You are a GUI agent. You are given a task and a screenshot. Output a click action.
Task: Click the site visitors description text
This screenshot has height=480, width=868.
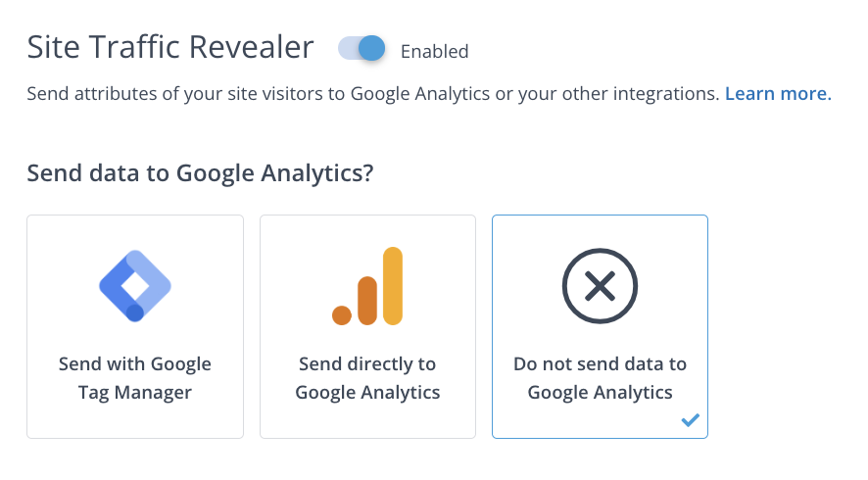tap(372, 94)
